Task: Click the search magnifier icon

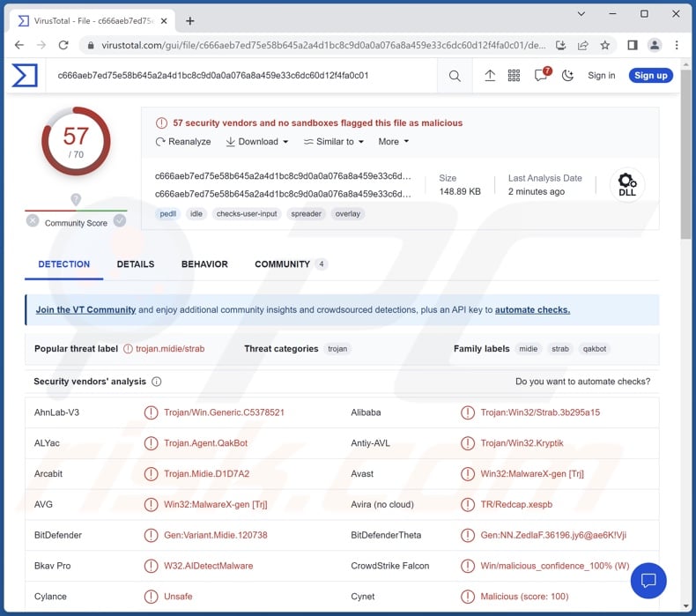Action: [x=455, y=76]
